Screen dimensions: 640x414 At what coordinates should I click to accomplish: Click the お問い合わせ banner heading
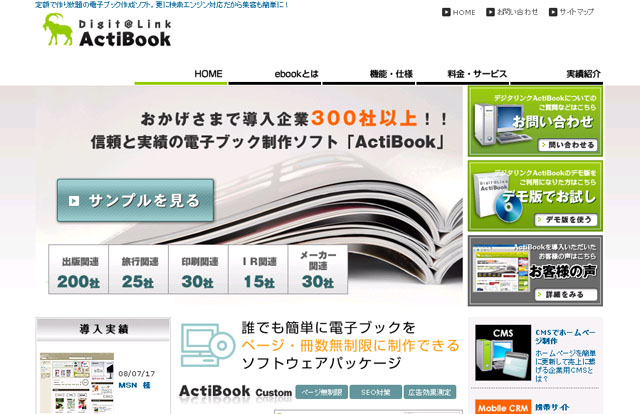pos(553,122)
